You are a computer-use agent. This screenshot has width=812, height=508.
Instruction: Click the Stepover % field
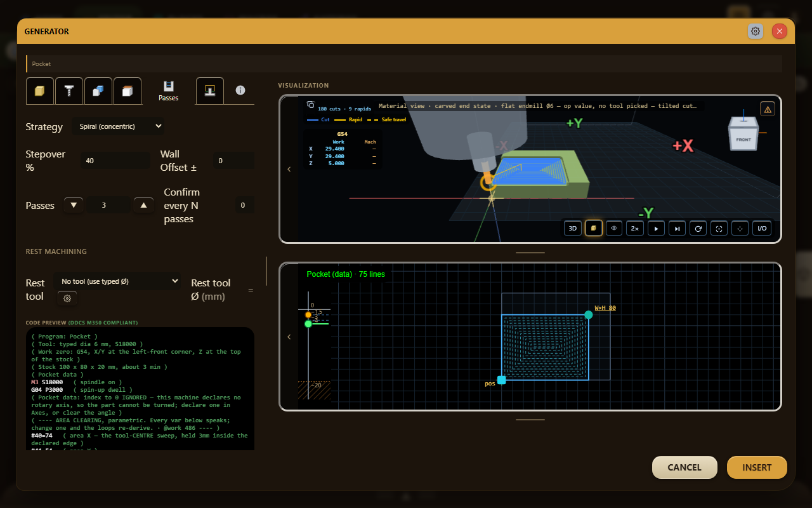pyautogui.click(x=115, y=161)
